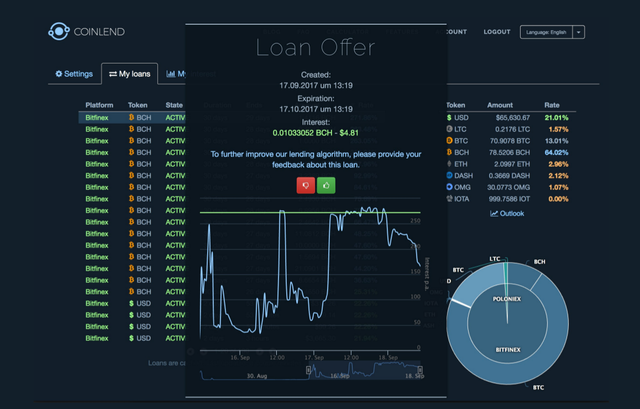
Task: Click the bar chart interest tab icon
Action: point(171,74)
